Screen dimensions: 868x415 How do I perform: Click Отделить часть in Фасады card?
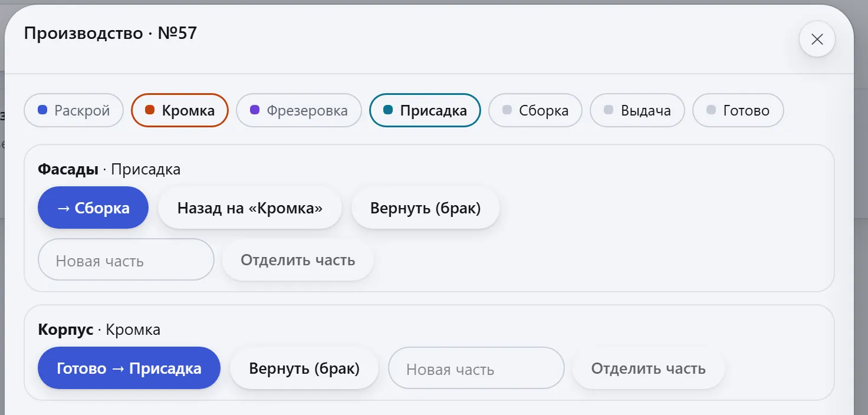coord(298,260)
